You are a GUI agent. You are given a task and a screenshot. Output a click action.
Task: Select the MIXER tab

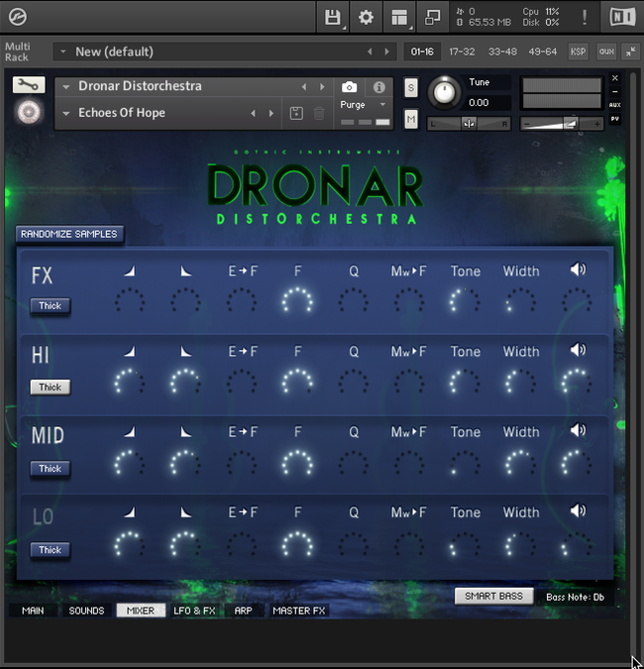(141, 611)
